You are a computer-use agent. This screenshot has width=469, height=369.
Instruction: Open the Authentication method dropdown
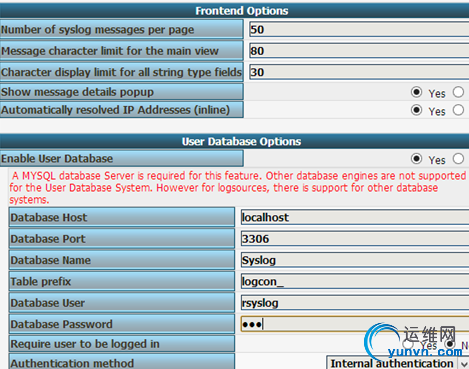point(397,363)
